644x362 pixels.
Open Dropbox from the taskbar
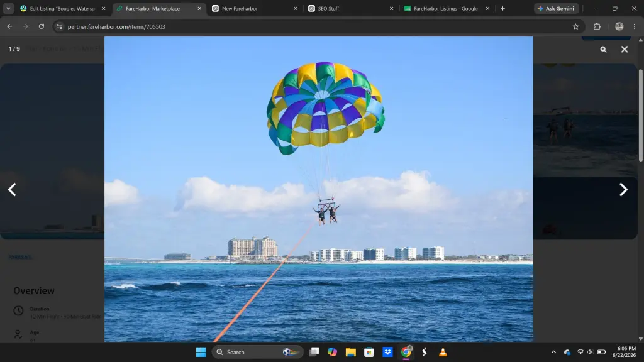click(387, 352)
